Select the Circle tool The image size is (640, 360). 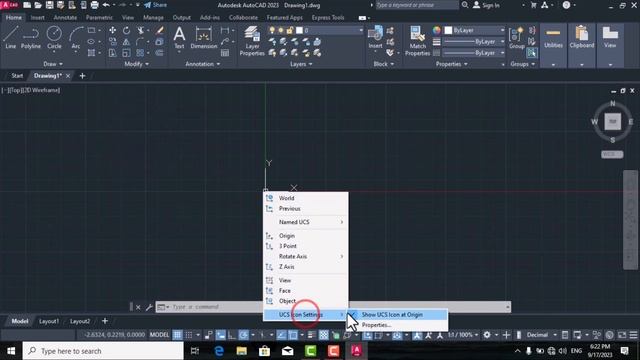click(54, 38)
